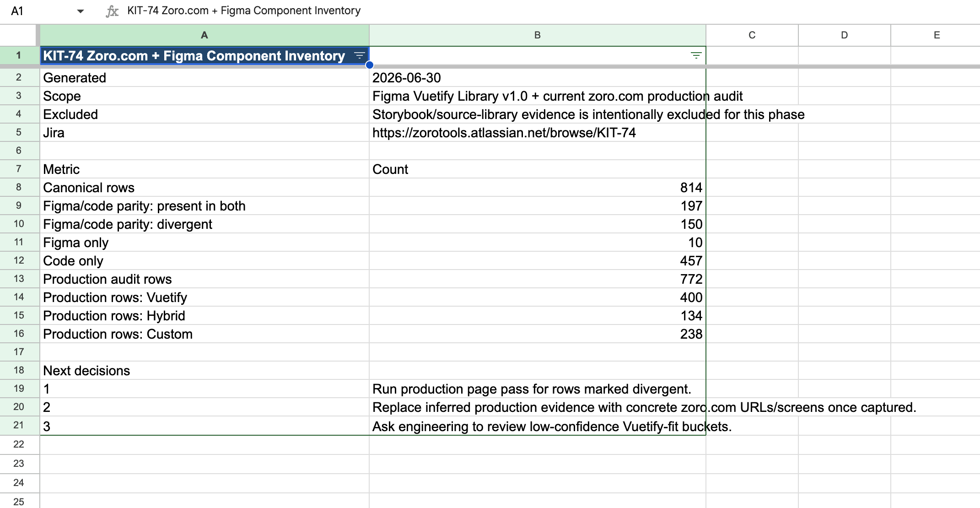Select the 'Metric' header cell
Image resolution: width=980 pixels, height=508 pixels.
[205, 169]
